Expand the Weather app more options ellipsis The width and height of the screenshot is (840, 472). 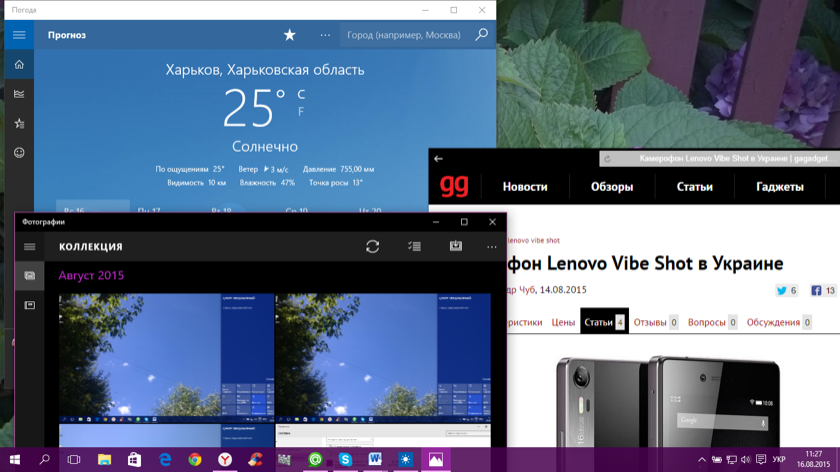coord(325,35)
